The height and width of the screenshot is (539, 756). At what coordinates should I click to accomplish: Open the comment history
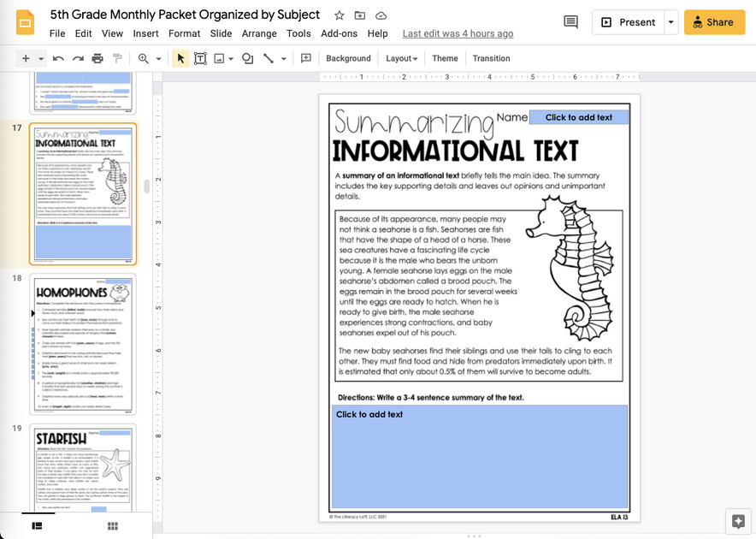(x=570, y=22)
